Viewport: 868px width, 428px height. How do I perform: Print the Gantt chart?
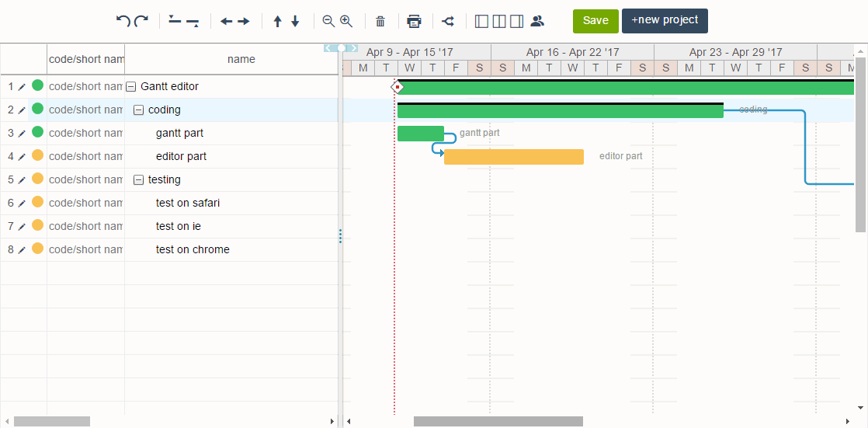tap(414, 22)
